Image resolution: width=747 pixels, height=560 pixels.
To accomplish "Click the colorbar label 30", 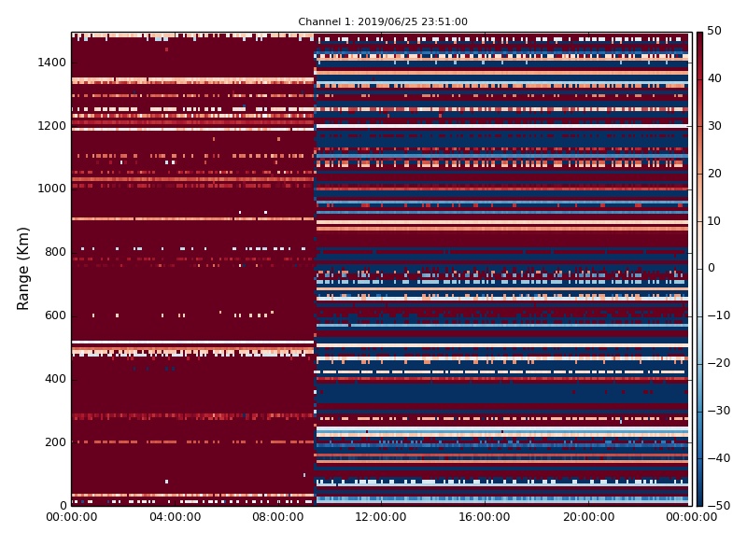I will (x=714, y=126).
